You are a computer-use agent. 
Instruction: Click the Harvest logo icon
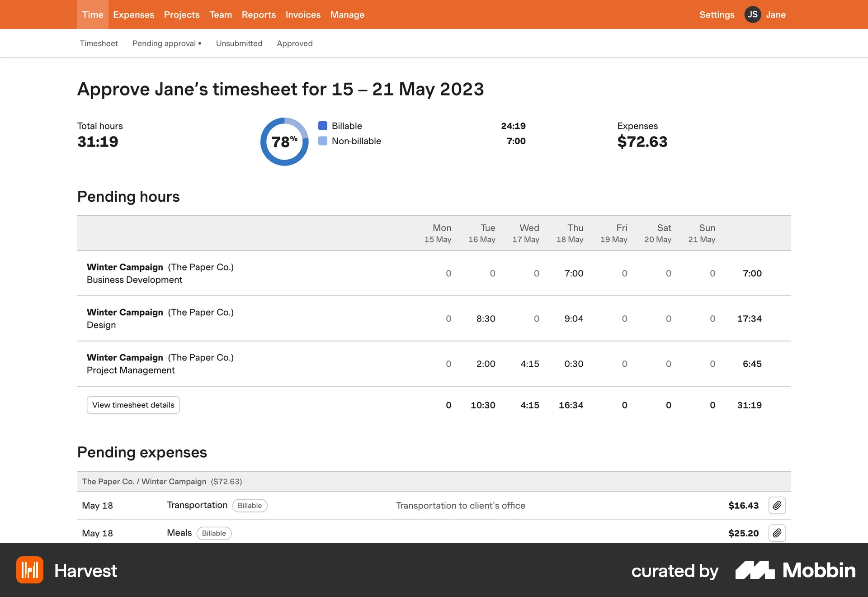pos(30,570)
